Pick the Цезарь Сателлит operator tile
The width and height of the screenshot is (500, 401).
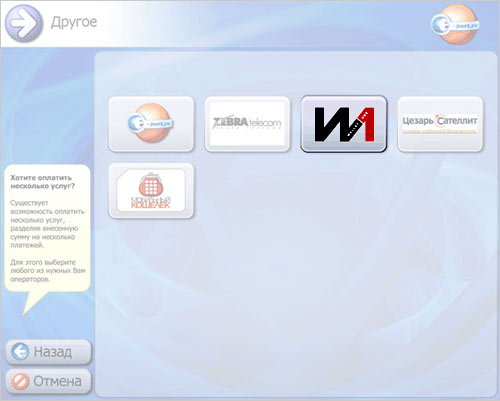(440, 124)
